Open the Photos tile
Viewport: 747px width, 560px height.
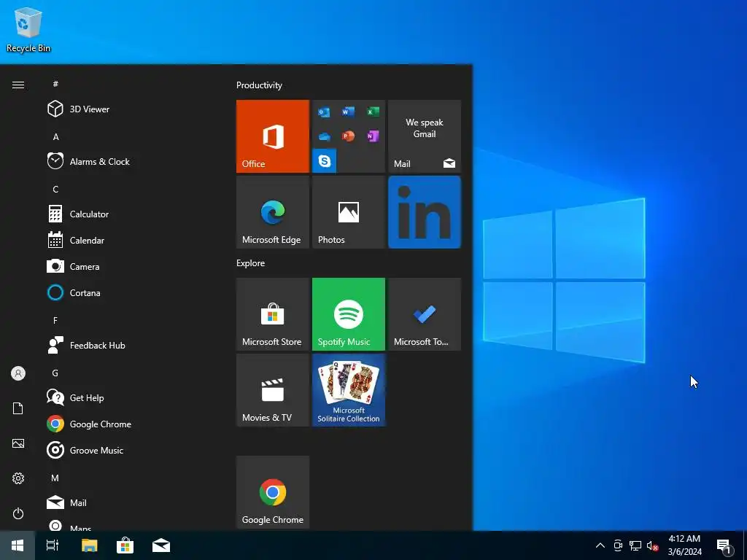[349, 212]
